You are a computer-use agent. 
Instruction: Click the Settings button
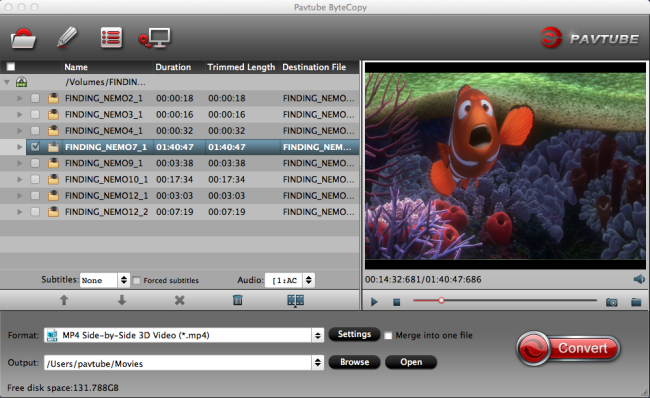[x=354, y=334]
